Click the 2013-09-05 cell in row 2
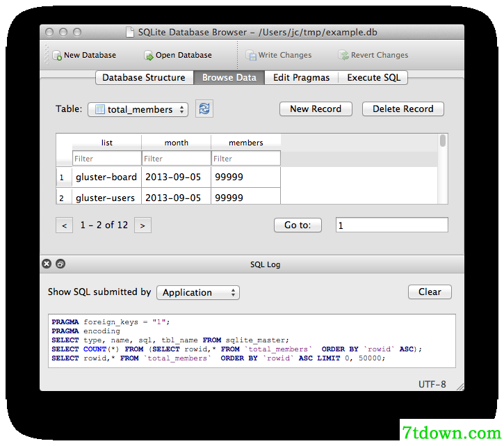Image resolution: width=504 pixels, height=446 pixels. 176,196
